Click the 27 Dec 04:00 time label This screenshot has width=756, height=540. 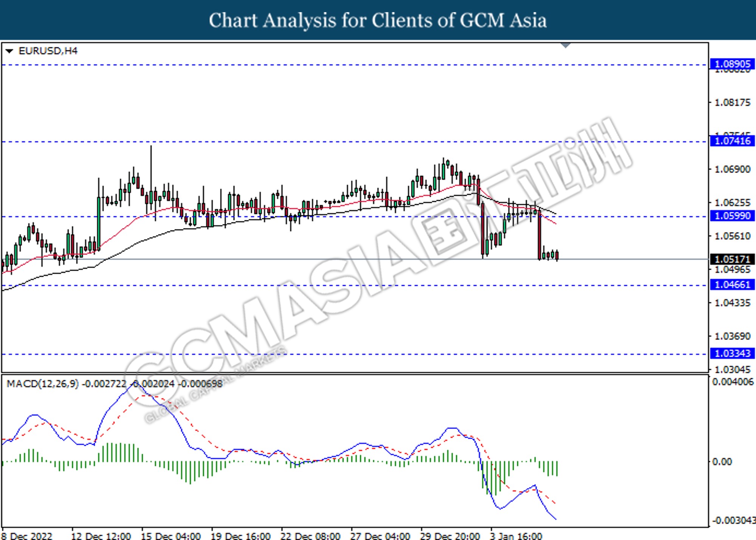click(381, 536)
